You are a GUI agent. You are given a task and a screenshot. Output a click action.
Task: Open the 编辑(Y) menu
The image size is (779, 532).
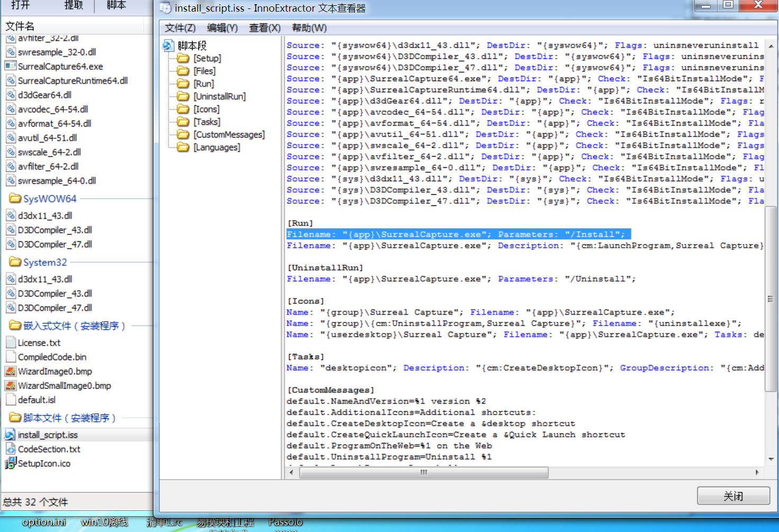[222, 28]
